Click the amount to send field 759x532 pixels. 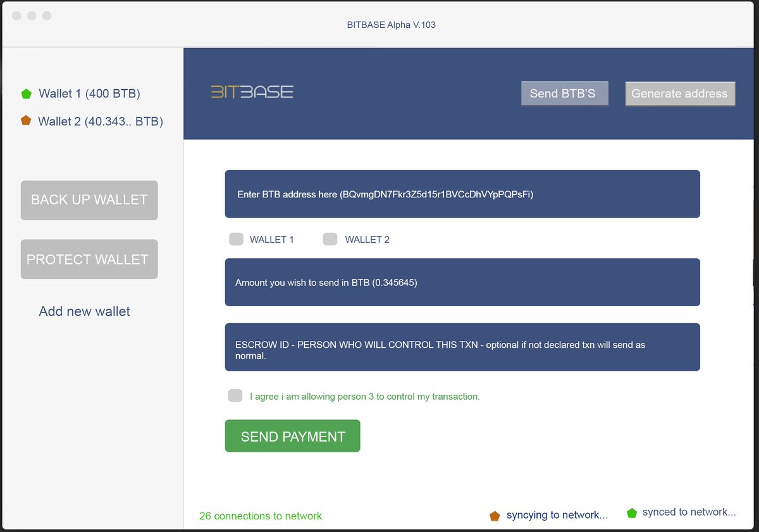(x=462, y=282)
